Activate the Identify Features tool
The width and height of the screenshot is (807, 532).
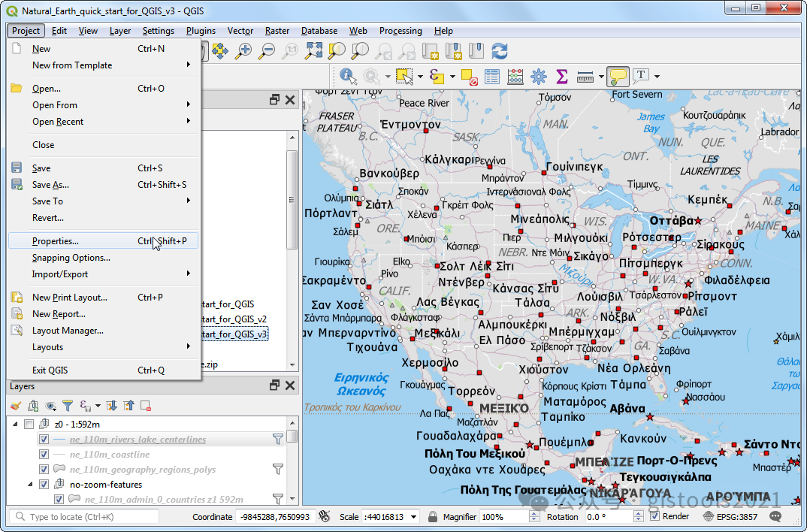pyautogui.click(x=348, y=77)
